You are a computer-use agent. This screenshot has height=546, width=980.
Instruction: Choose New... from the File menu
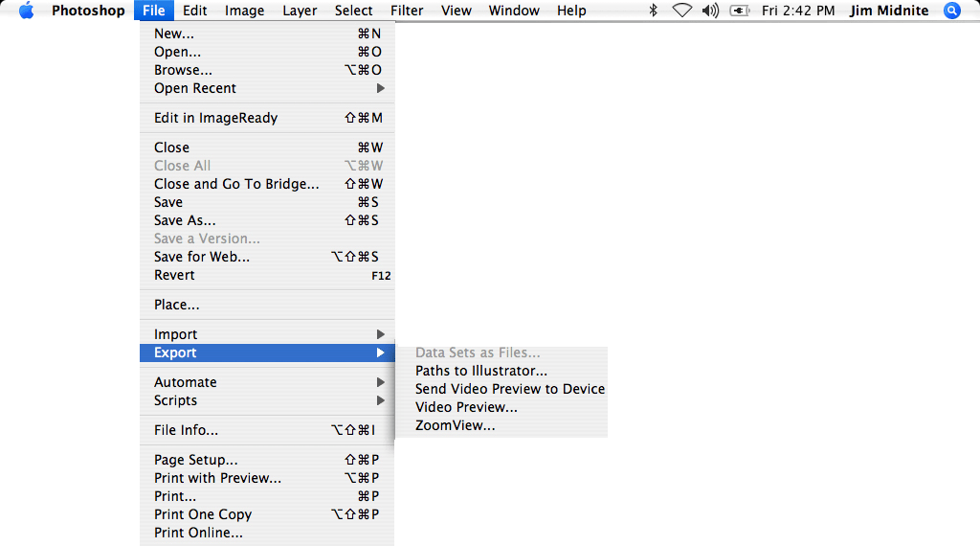[267, 34]
